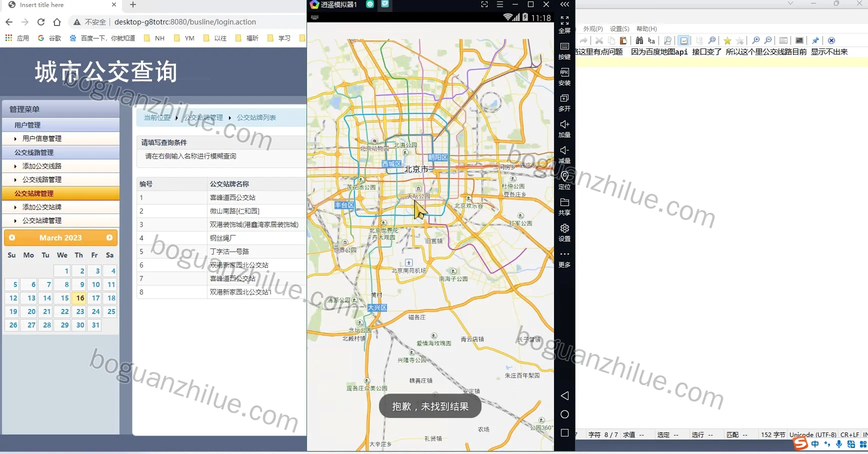Decrease volume with the 减量 icon
This screenshot has width=868, height=454.
click(564, 150)
